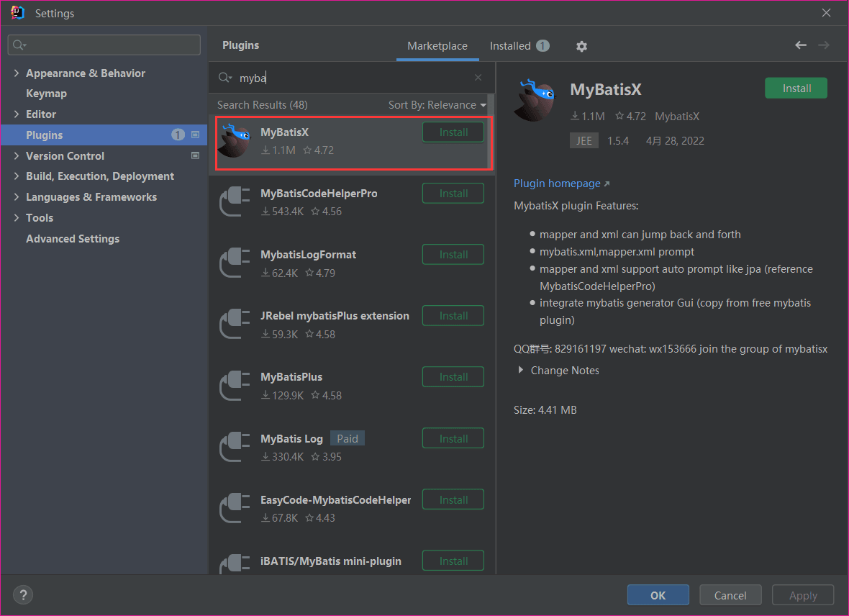This screenshot has width=849, height=616.
Task: Open the plugins gear settings menu
Action: 581,46
